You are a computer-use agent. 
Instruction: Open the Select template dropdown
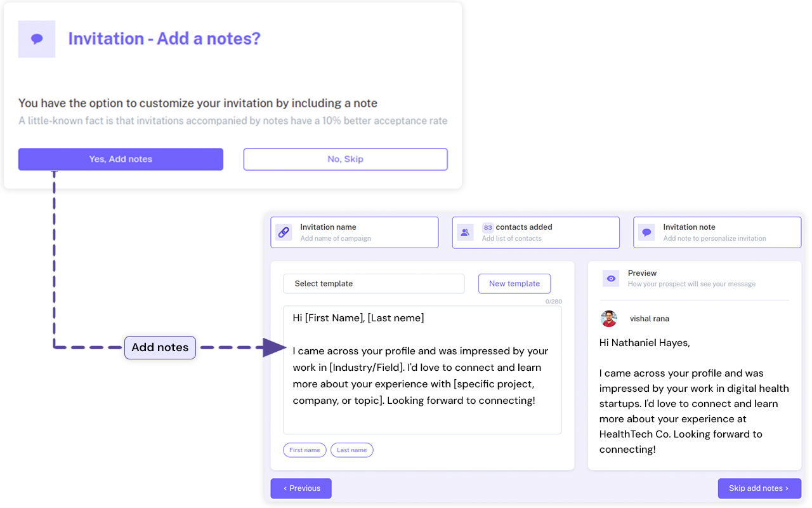click(374, 284)
